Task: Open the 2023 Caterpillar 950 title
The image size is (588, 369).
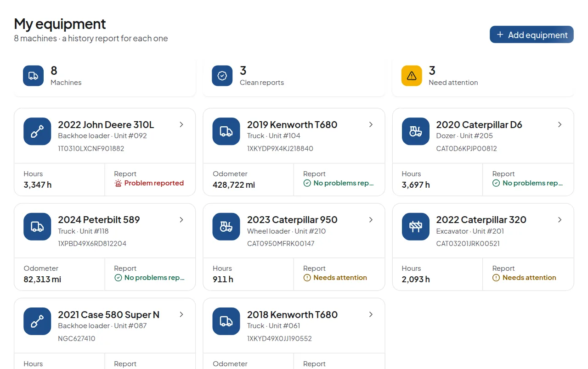Action: click(292, 219)
